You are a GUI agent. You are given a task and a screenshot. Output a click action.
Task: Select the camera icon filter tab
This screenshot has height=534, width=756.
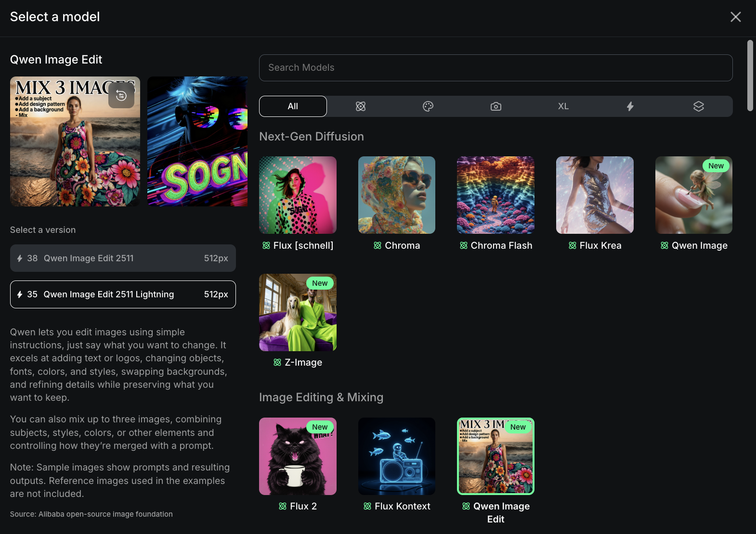(x=495, y=106)
